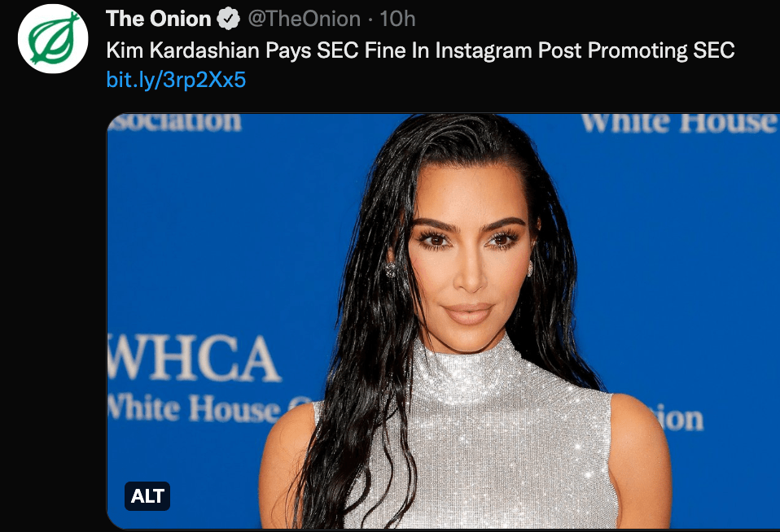Open The Onion's green onion avatar
Screen dimensions: 780x532
pos(53,39)
